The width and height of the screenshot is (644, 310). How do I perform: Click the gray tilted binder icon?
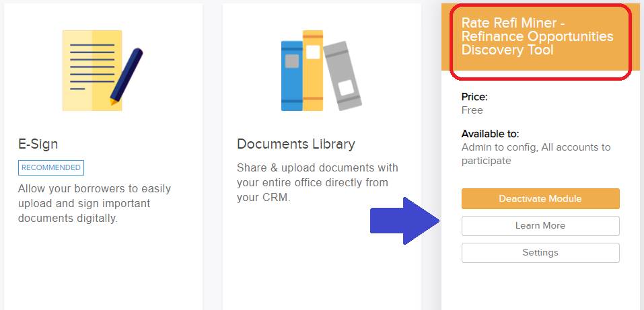pyautogui.click(x=342, y=76)
